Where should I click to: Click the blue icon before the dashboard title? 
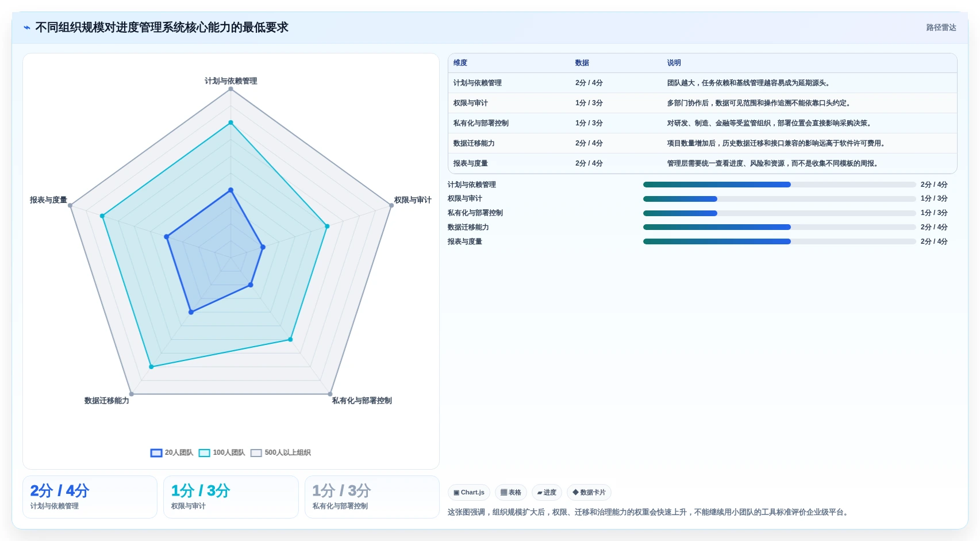coord(27,28)
